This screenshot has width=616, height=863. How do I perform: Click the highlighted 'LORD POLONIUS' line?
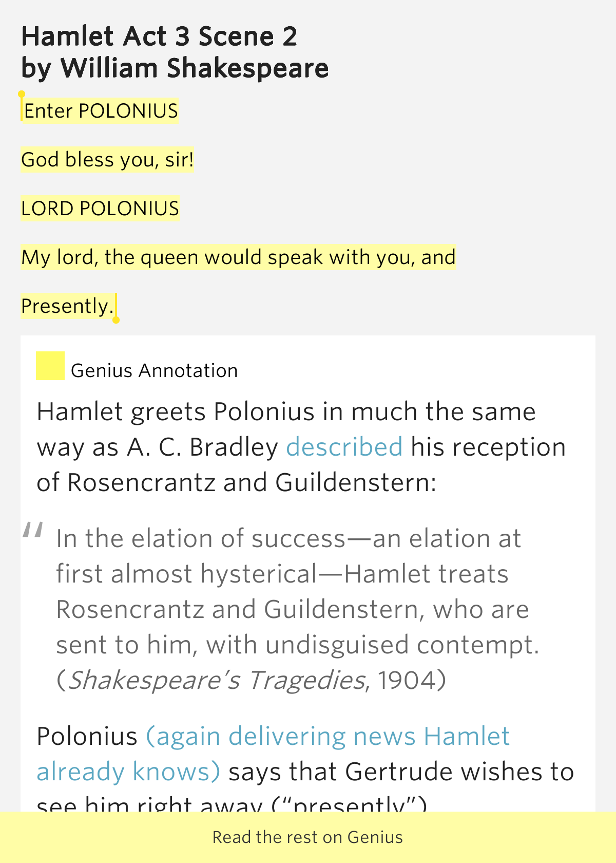coord(100,209)
